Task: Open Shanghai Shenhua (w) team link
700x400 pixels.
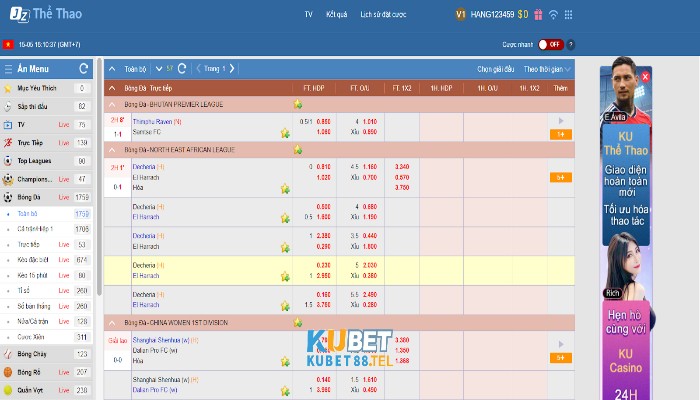Action: point(160,340)
